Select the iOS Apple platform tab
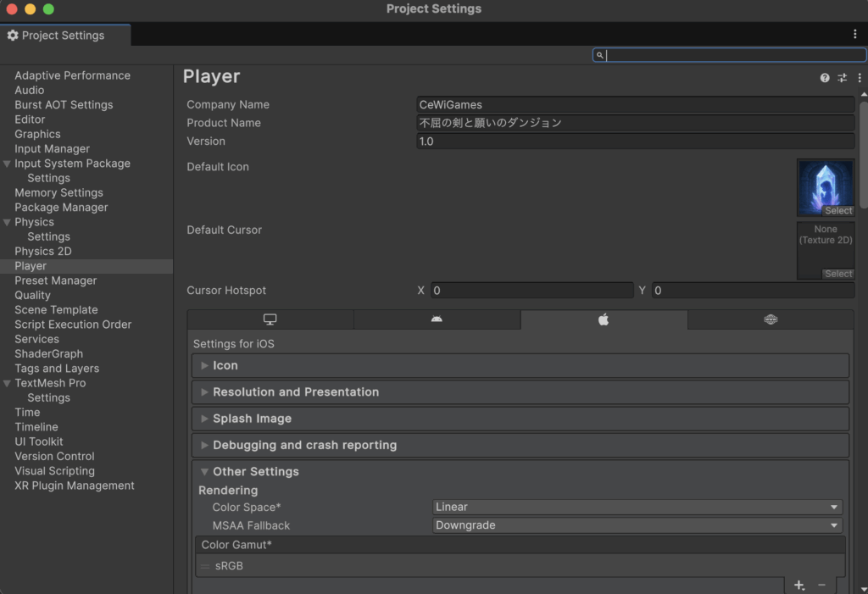Image resolution: width=868 pixels, height=594 pixels. click(604, 319)
